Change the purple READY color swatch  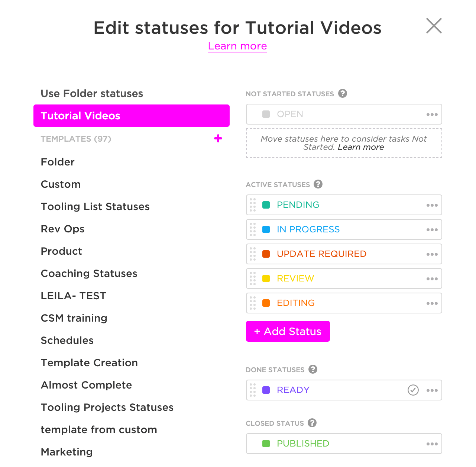[x=266, y=390]
